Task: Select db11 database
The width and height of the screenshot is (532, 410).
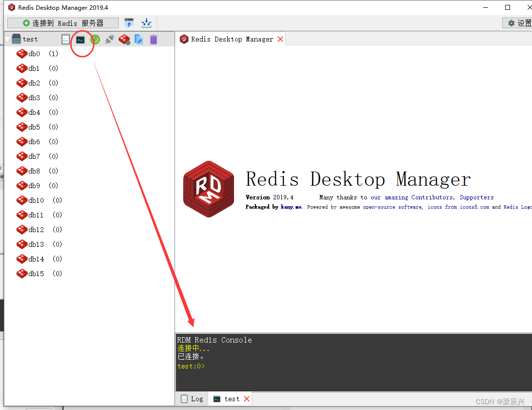Action: click(x=40, y=215)
